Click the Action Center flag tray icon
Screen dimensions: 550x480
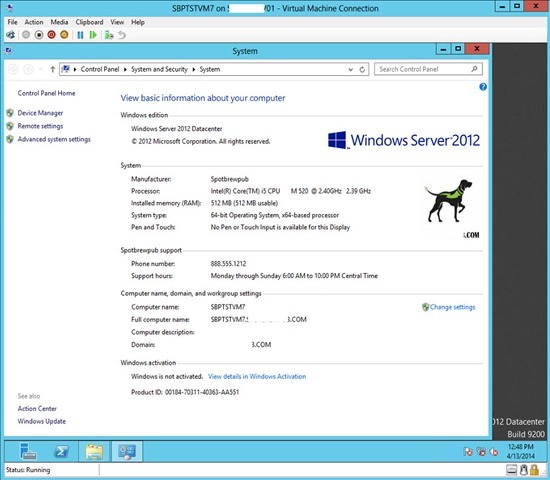(x=468, y=452)
